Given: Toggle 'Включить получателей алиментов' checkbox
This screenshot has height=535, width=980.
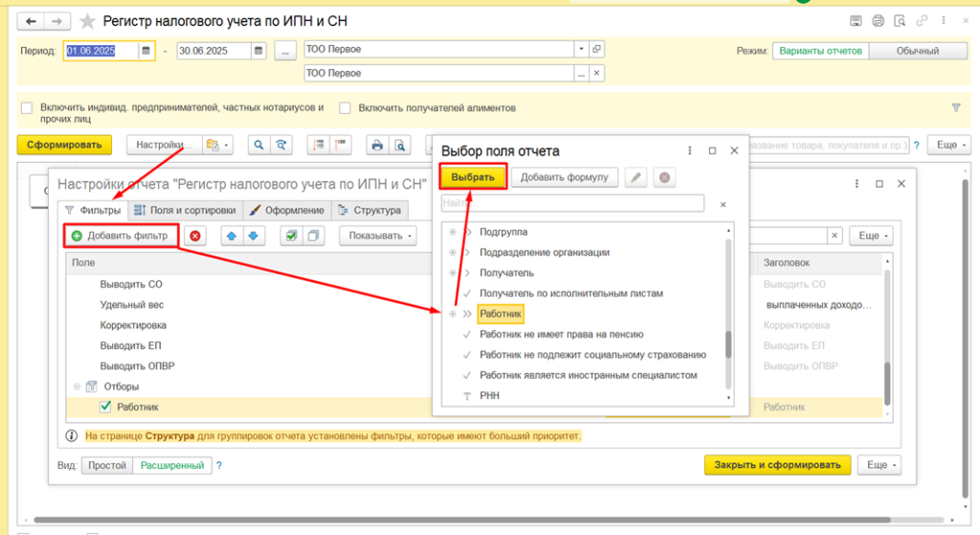Looking at the screenshot, I should (x=345, y=108).
